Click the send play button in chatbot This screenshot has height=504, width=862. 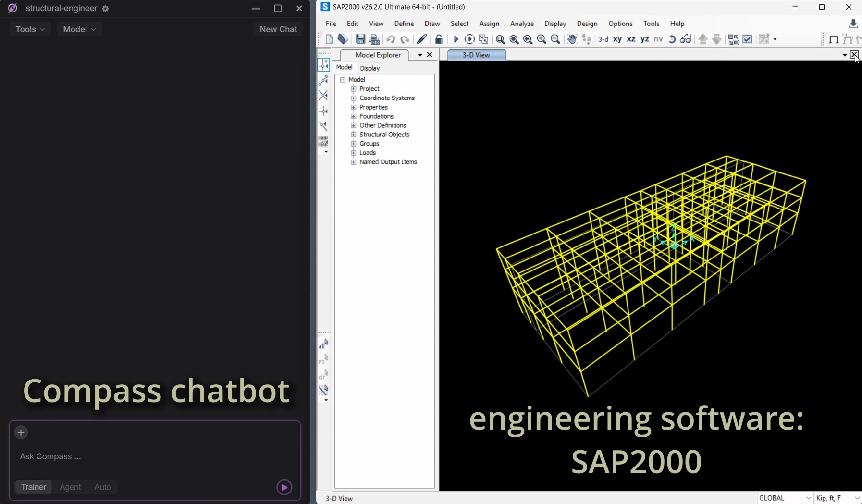284,487
